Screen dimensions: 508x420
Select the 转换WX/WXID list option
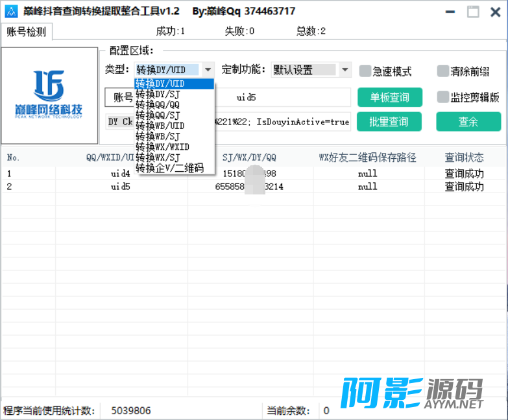[163, 147]
